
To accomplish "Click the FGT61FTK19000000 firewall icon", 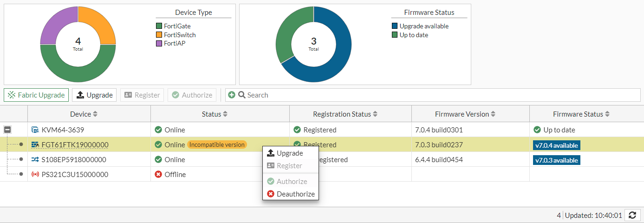I will (x=35, y=144).
